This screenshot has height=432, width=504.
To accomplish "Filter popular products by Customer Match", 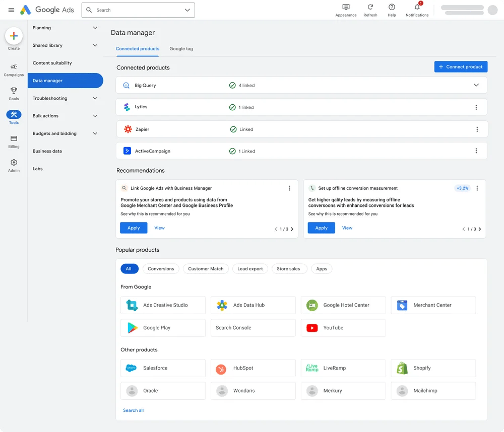I will (206, 269).
